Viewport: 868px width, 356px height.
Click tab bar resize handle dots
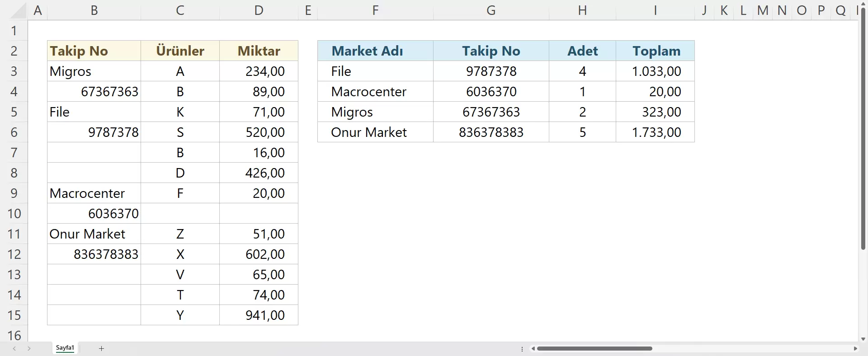click(522, 349)
